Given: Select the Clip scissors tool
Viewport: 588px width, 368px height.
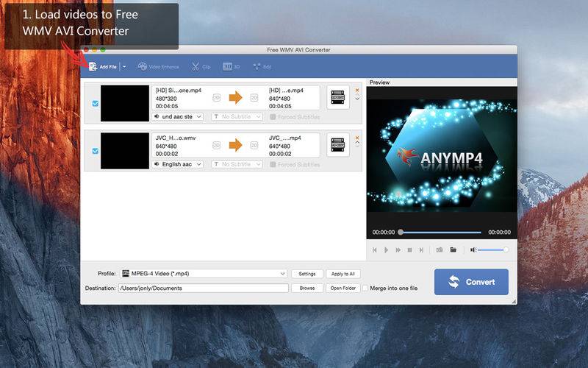Looking at the screenshot, I should [x=201, y=67].
